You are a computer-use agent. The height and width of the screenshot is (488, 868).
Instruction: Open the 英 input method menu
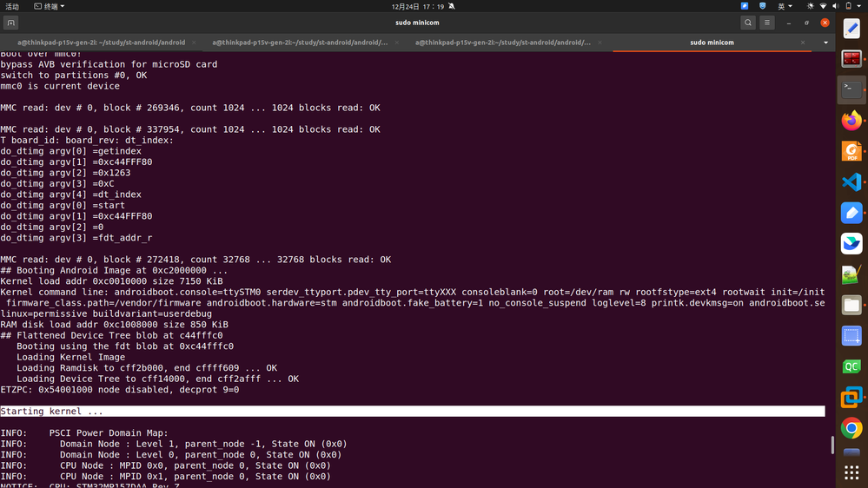tap(785, 6)
